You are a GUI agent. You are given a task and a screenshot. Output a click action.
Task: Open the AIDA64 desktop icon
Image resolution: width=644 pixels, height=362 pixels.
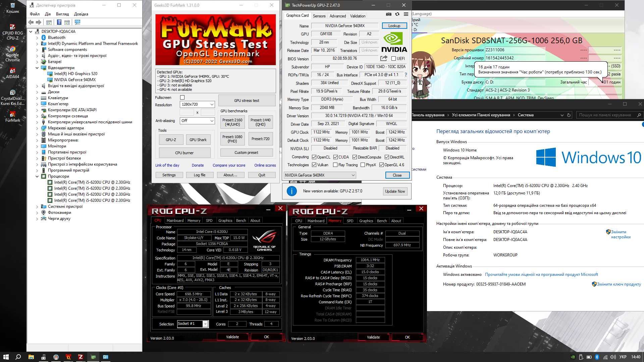click(x=12, y=73)
